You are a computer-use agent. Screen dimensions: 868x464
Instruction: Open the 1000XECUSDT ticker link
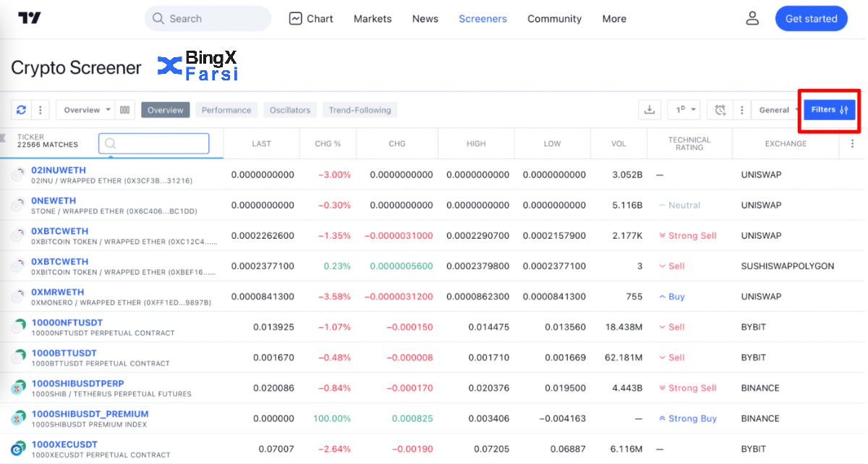(64, 444)
